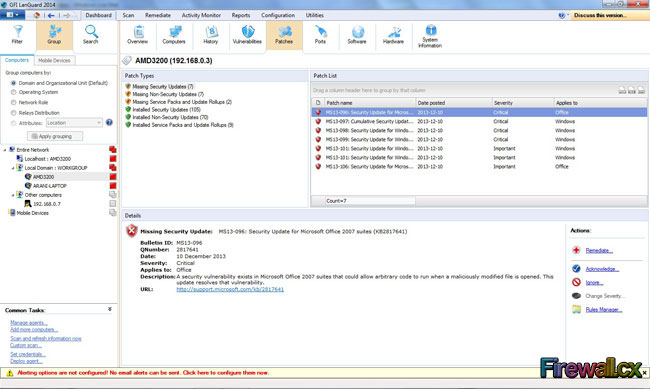650x389 pixels.
Task: Open the Dashboard tab
Action: tap(99, 15)
